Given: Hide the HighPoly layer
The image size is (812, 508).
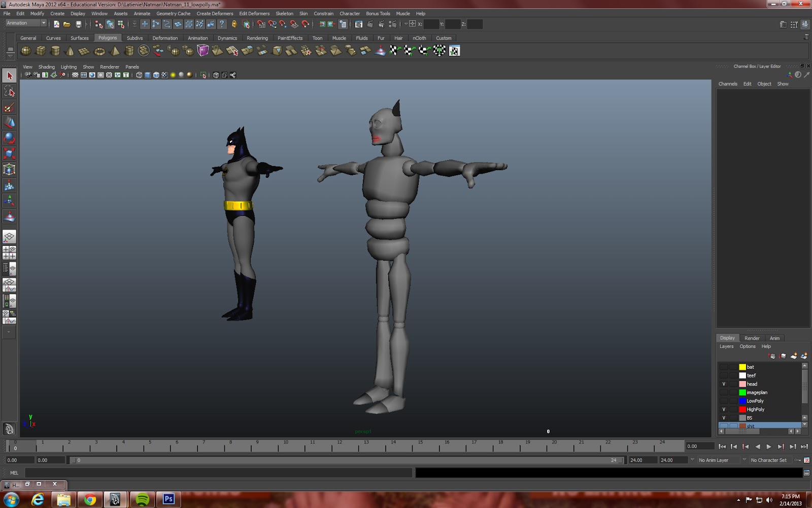Looking at the screenshot, I should point(724,409).
